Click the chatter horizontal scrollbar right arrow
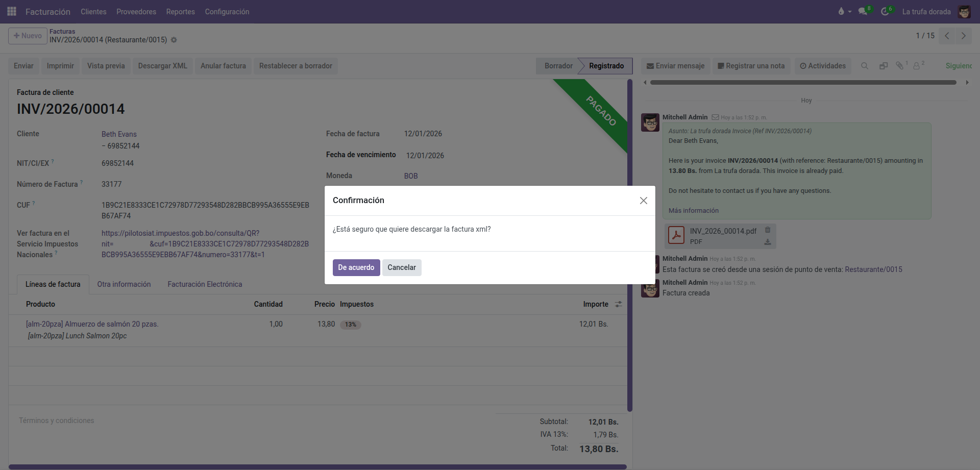The width and height of the screenshot is (980, 470). coord(967,82)
